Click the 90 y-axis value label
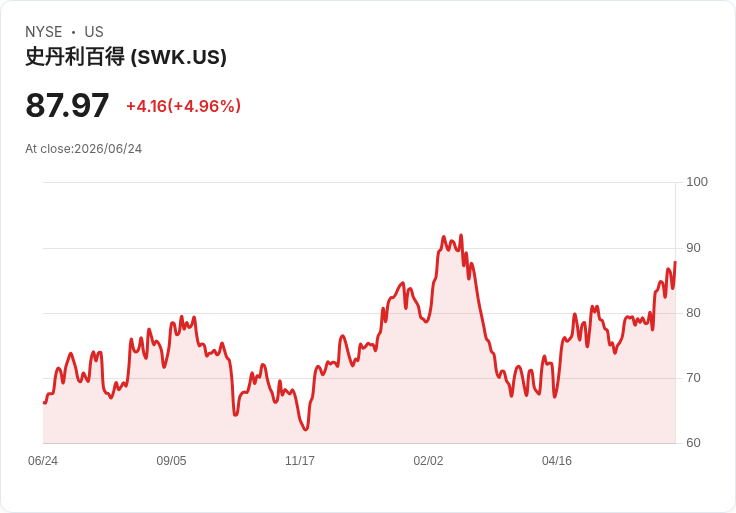736x513 pixels. tap(693, 248)
